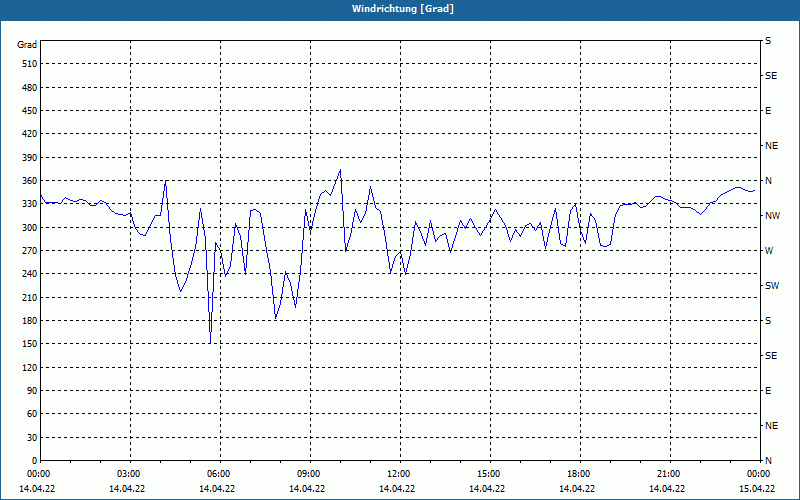Image resolution: width=800 pixels, height=500 pixels.
Task: Select the 390 degree axis label
Action: (x=30, y=158)
